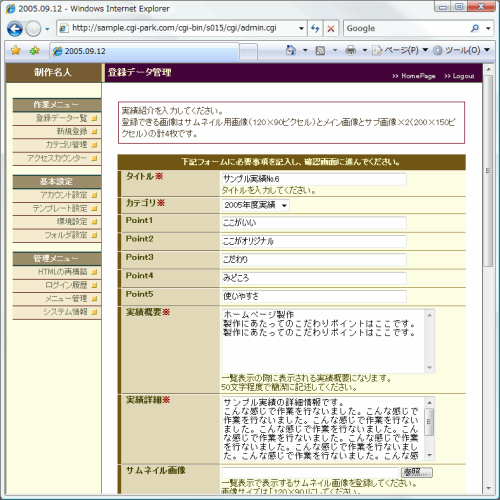Click the 実績詳細 textarea scrollbar thumb
The height and width of the screenshot is (500, 500).
click(x=429, y=422)
